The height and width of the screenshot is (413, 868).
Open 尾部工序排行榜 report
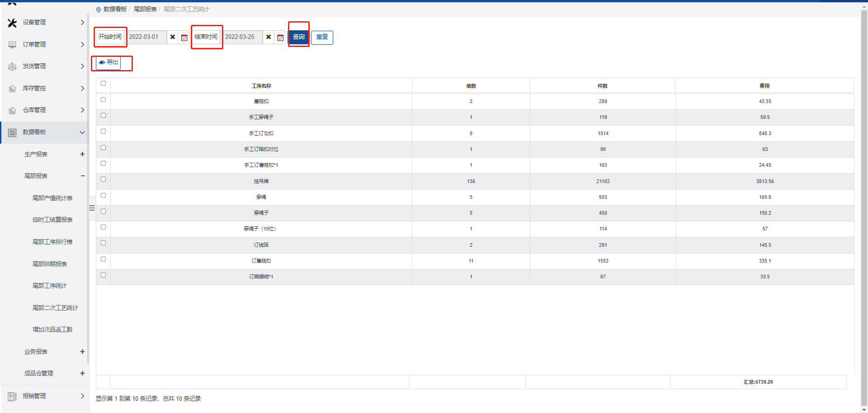(x=52, y=242)
